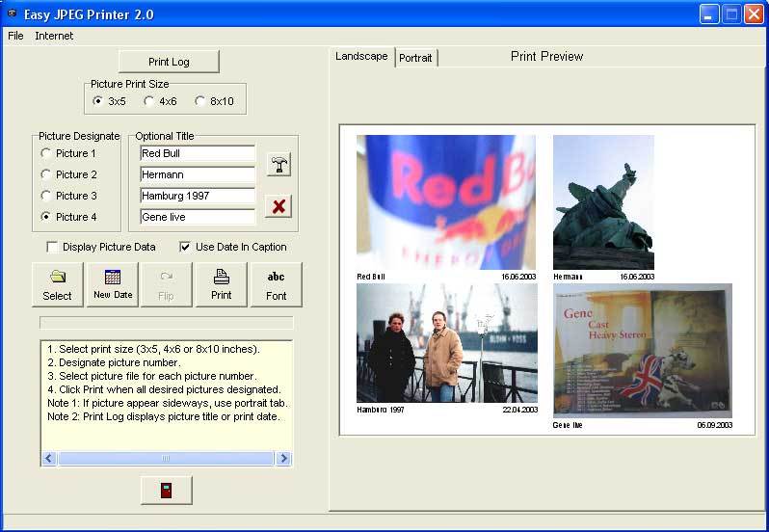Click the Hamburg 1997 title field
The width and height of the screenshot is (769, 532).
point(198,196)
